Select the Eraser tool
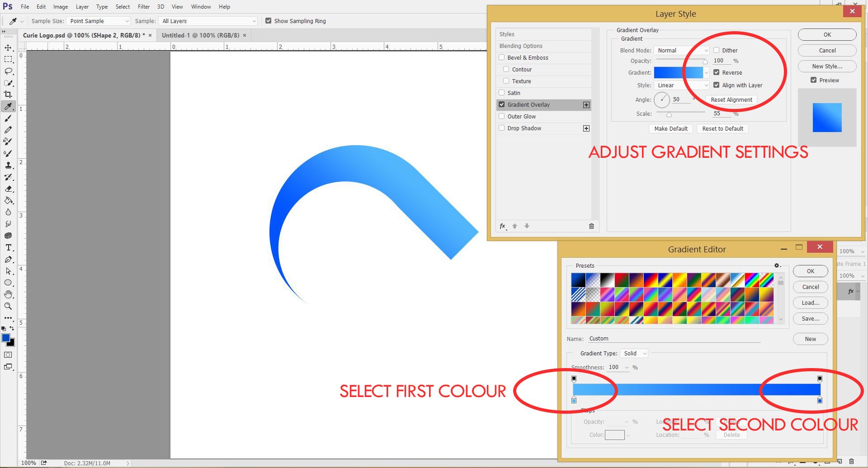 (x=8, y=189)
